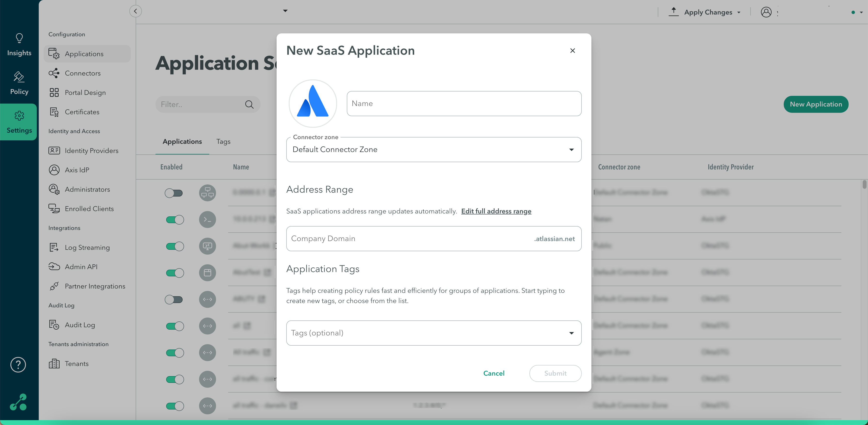
Task: Click Edit full address range link
Action: (x=496, y=211)
